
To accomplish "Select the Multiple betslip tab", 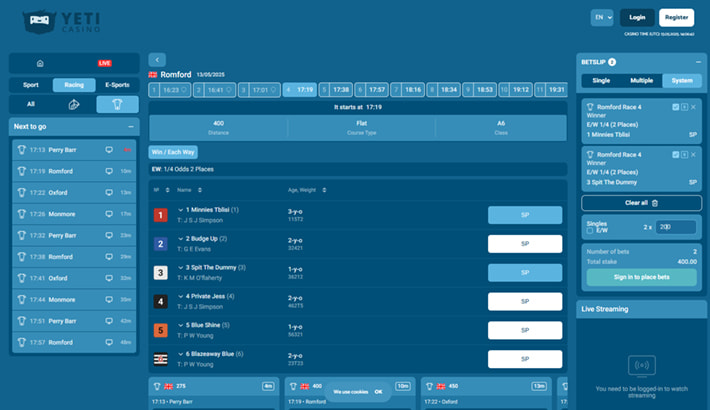I will (642, 81).
